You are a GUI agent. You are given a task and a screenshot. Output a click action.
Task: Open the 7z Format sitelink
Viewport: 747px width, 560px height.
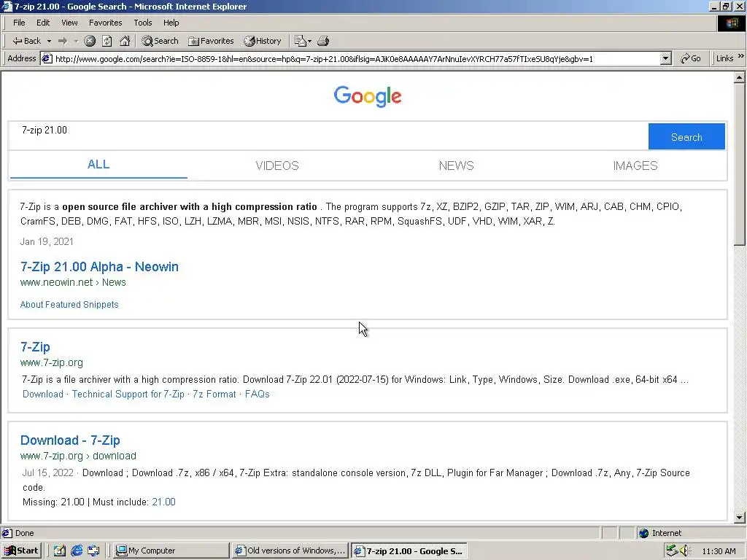pos(214,394)
